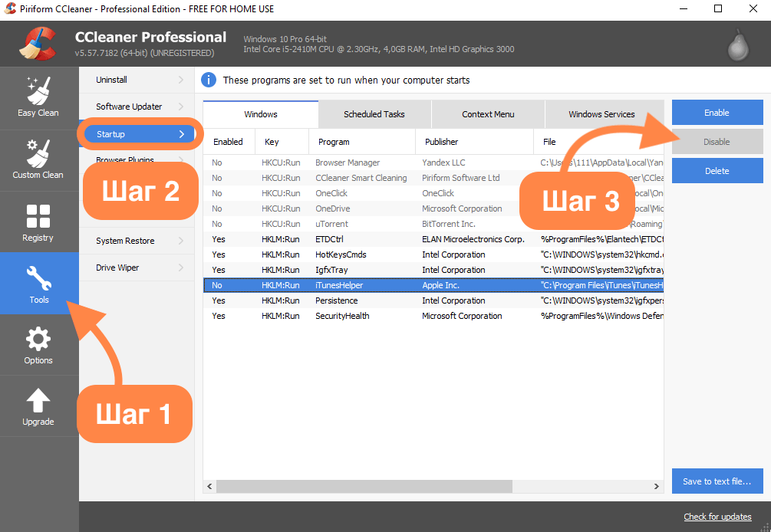Expand the Startup chevron arrow
Viewport: 771px width, 532px height.
coord(182,133)
